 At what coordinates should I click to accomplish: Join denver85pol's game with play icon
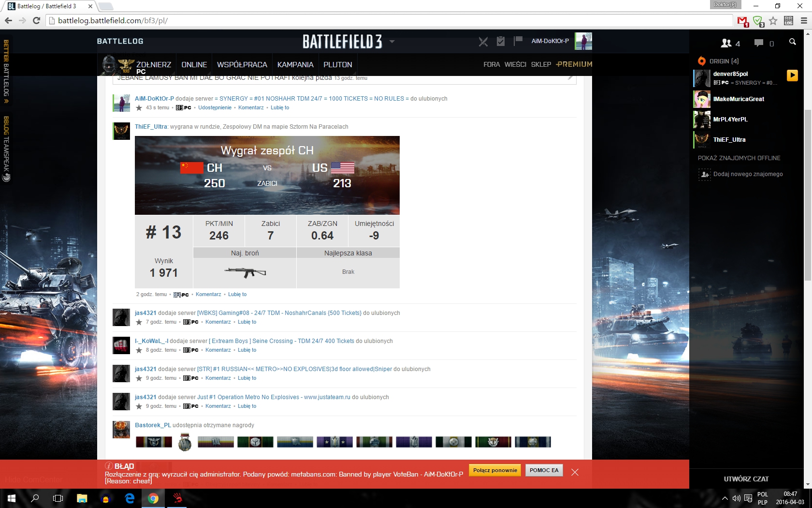coord(792,75)
